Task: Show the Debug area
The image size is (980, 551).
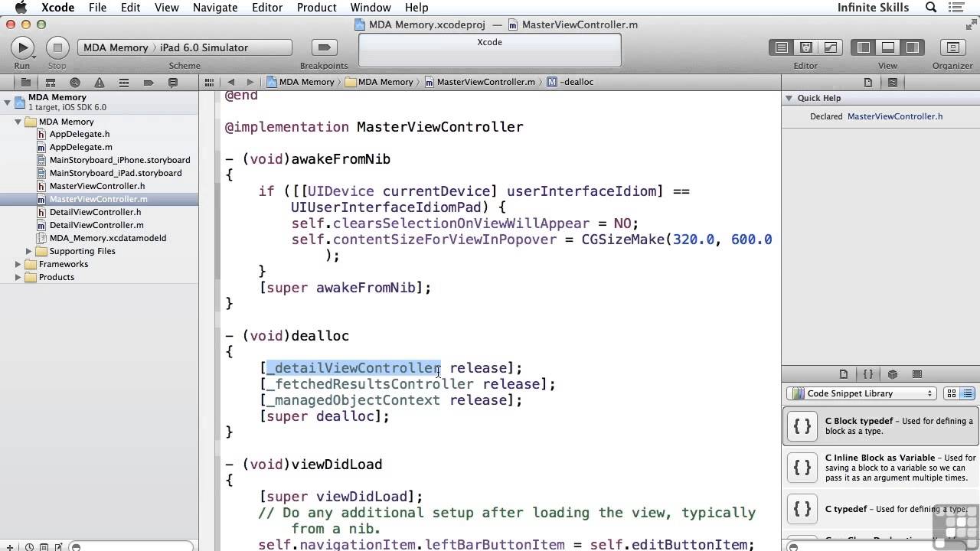Action: point(887,47)
